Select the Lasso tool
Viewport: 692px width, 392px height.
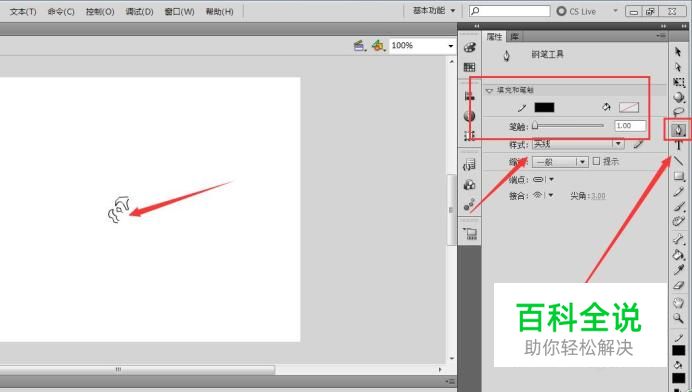point(679,112)
